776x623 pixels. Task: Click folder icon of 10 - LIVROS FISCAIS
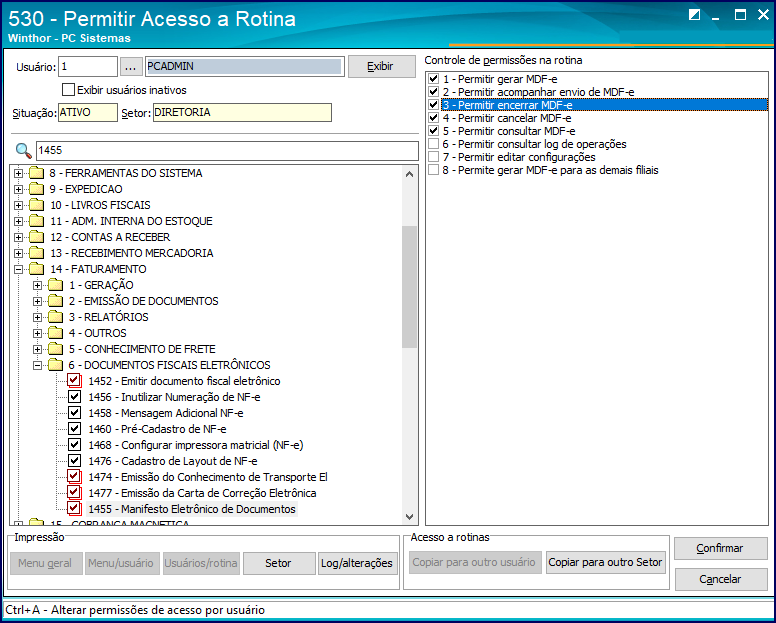click(37, 205)
